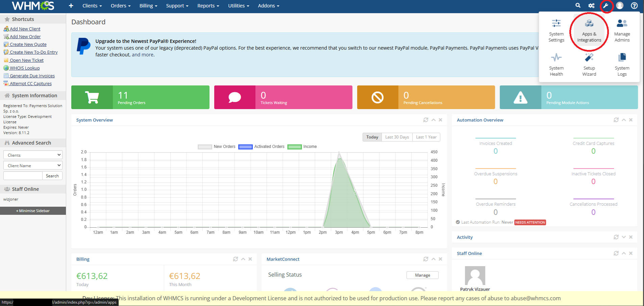Open the user account avatar menu
The image size is (644, 306).
(x=620, y=6)
